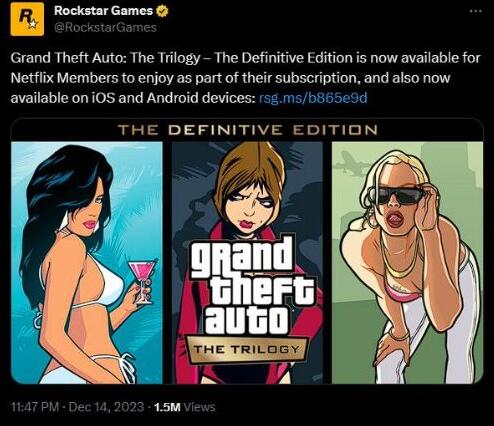Open the Rockstar Games display name
The height and width of the screenshot is (426, 494).
pyautogui.click(x=103, y=11)
